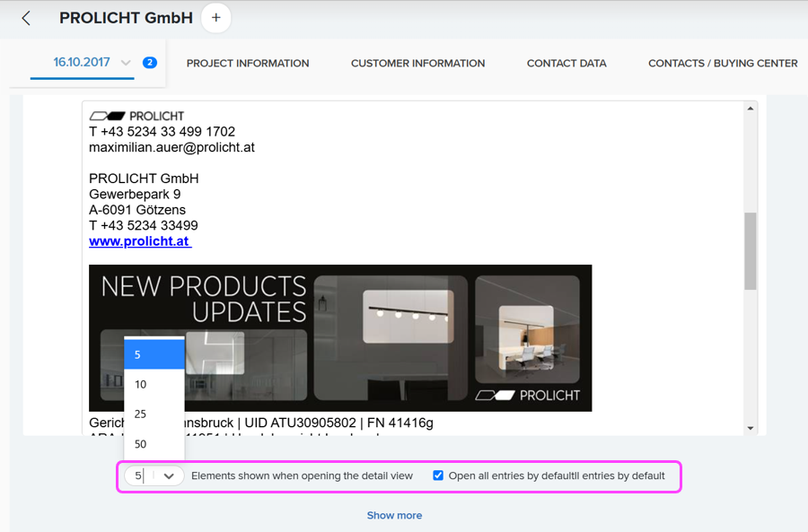Click the PROLICHT GmbH page title
Viewport: 808px width, 532px height.
coord(126,18)
